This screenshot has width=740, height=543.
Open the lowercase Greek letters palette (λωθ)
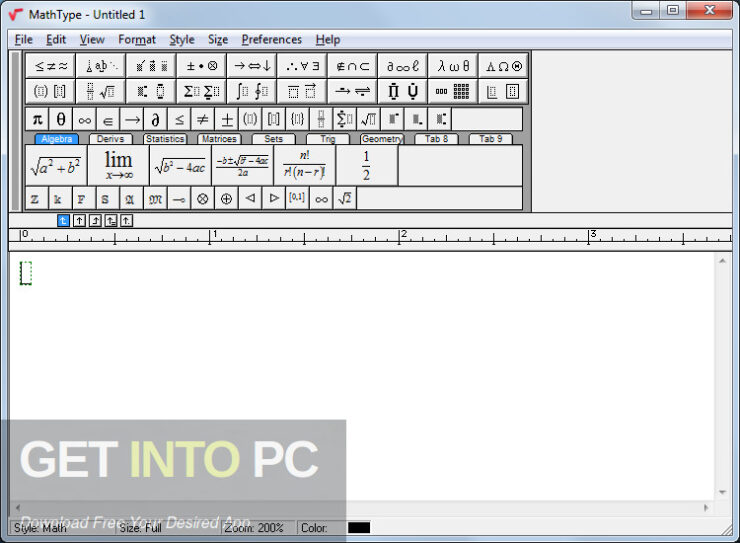pyautogui.click(x=453, y=66)
